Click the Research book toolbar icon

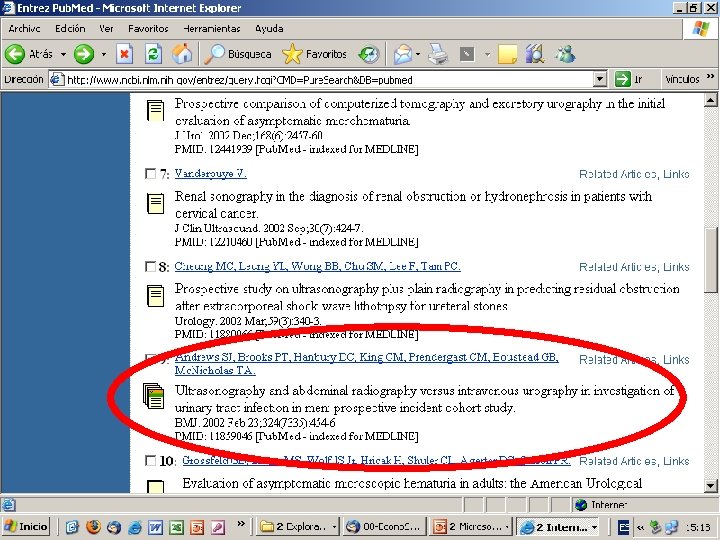[x=534, y=54]
